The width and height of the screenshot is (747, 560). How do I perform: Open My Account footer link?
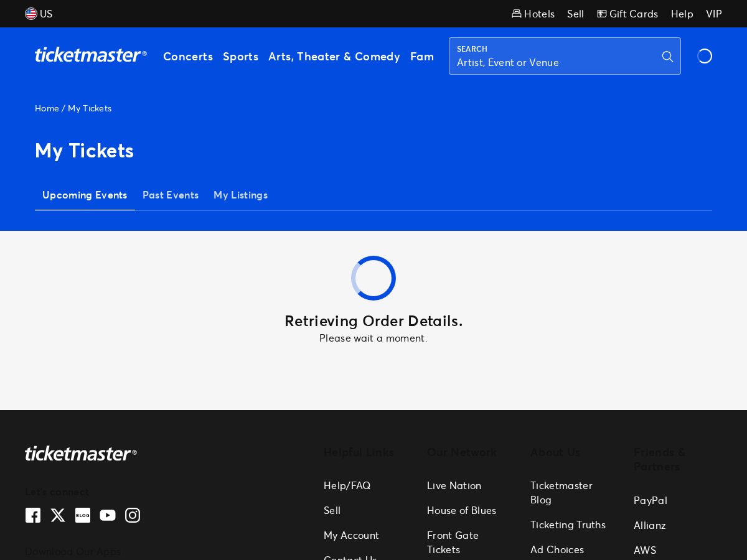[351, 535]
